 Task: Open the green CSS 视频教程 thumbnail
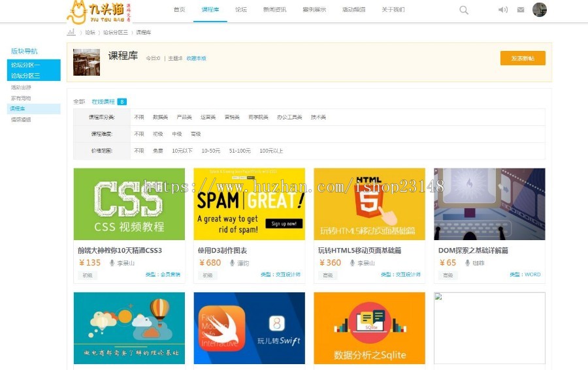coord(129,204)
